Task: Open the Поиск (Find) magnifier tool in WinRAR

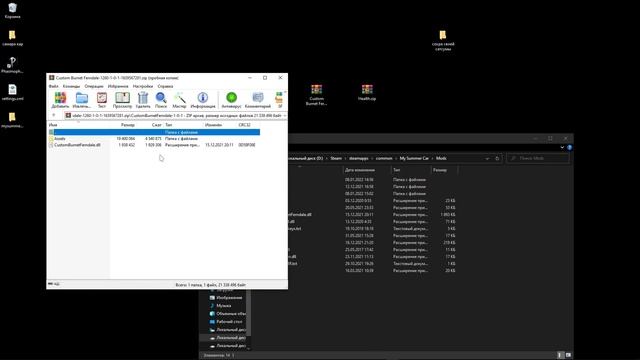Action: click(x=161, y=100)
